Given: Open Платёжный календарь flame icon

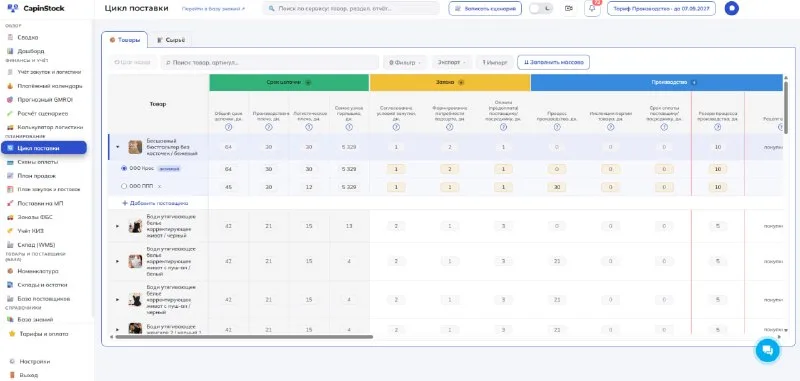Looking at the screenshot, I should [x=10, y=86].
